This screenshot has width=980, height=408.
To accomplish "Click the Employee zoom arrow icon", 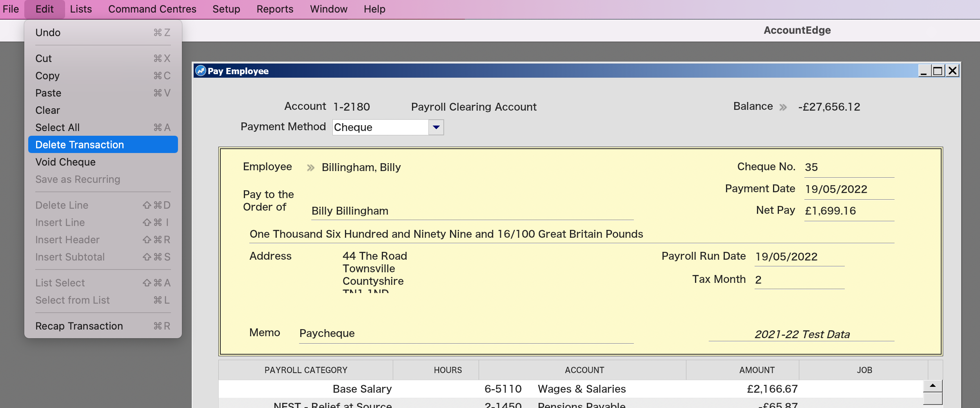I will pos(310,168).
